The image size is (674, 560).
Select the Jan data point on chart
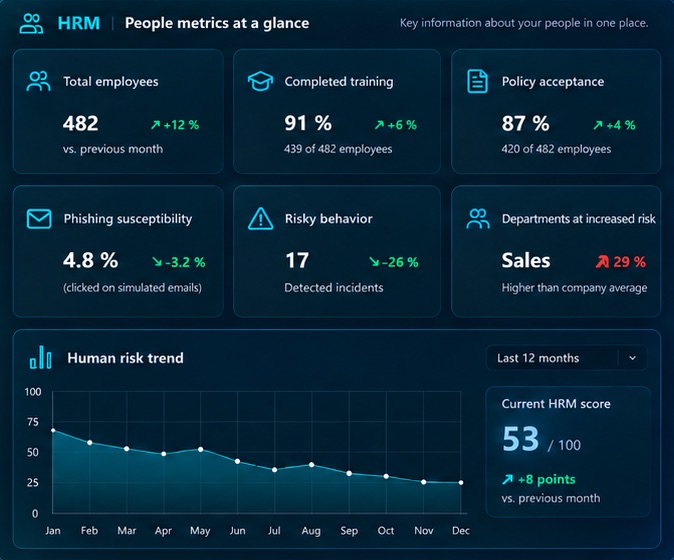53,430
